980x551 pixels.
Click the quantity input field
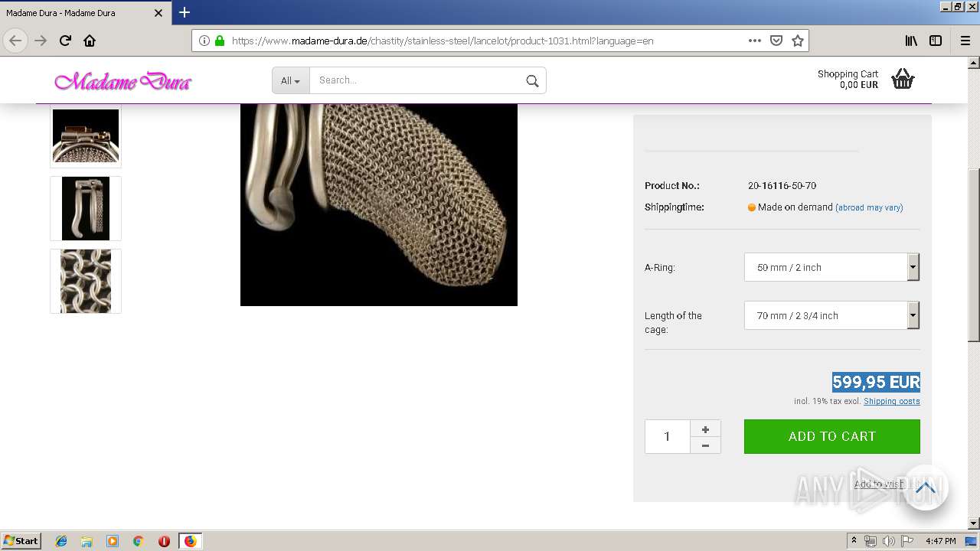click(x=667, y=436)
